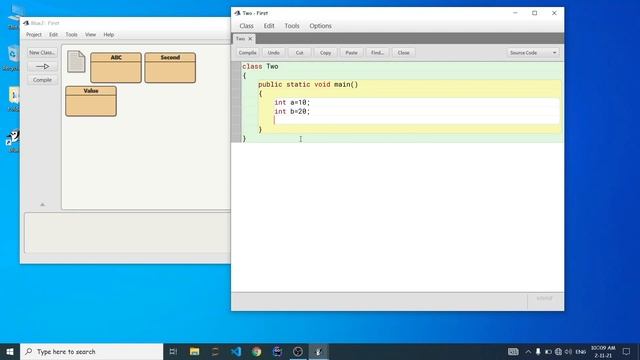Open the Options menu in the editor
Screen dimensions: 640x360
pyautogui.click(x=320, y=26)
